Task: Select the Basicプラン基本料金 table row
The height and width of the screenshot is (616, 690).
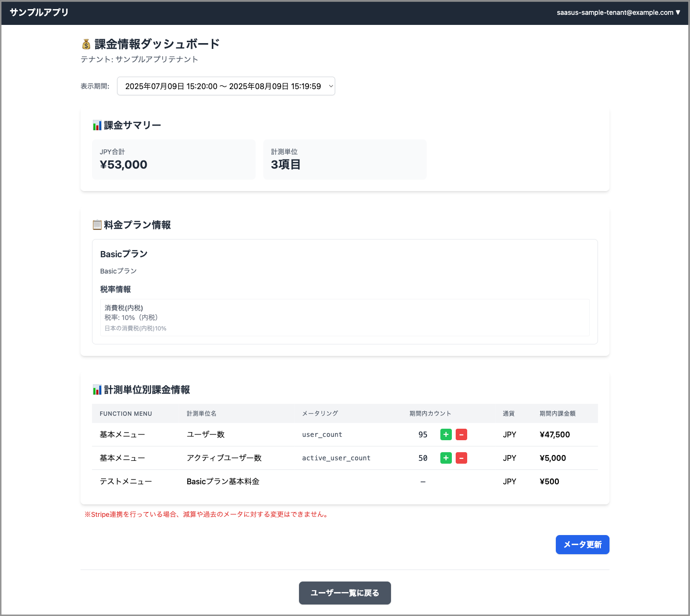Action: tap(345, 481)
